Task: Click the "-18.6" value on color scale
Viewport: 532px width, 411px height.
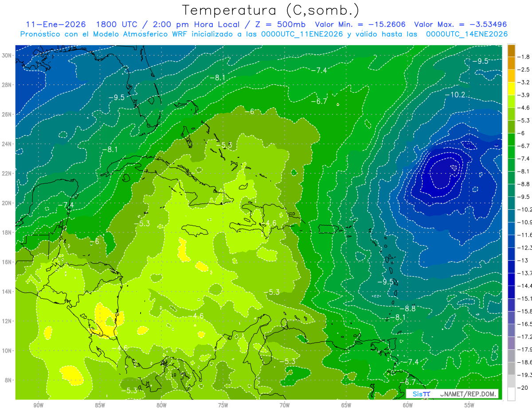Action: click(x=525, y=362)
